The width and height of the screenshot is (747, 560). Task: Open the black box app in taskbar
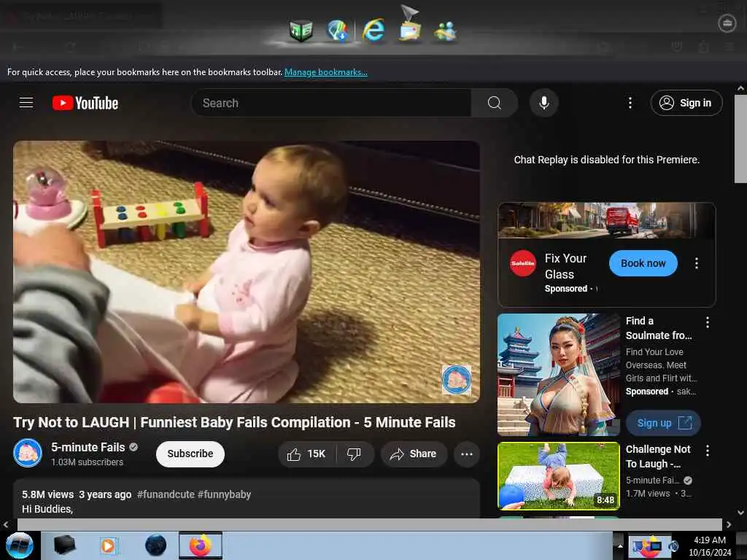coord(64,545)
